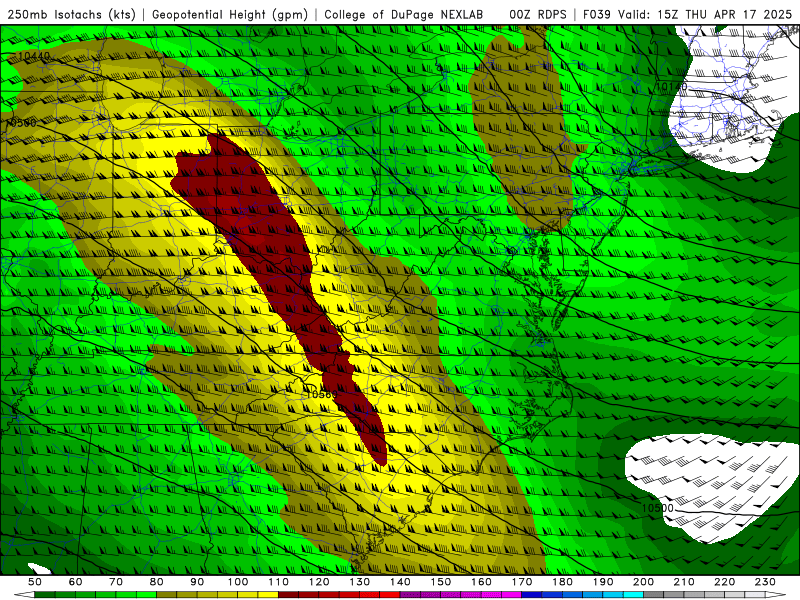
Task: Click the 80 value on the color scale
Action: coord(157,582)
